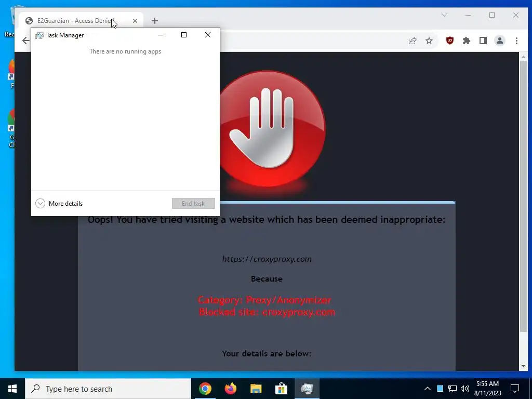
Task: Close the E2Guardian Access Denied tab
Action: [135, 21]
